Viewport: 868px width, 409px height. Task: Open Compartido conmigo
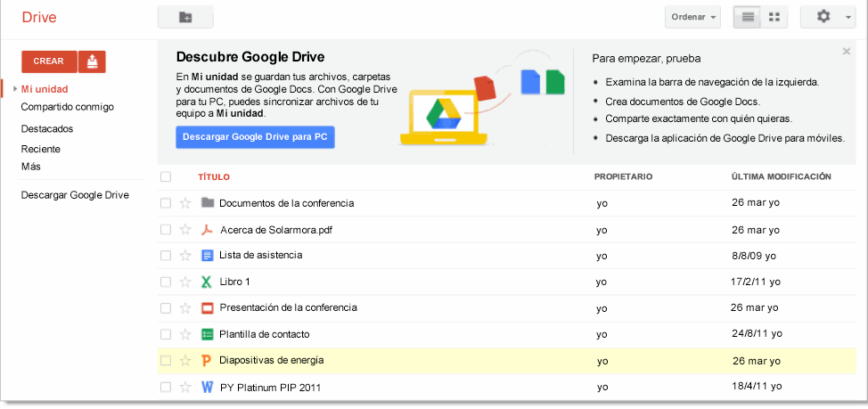(67, 107)
